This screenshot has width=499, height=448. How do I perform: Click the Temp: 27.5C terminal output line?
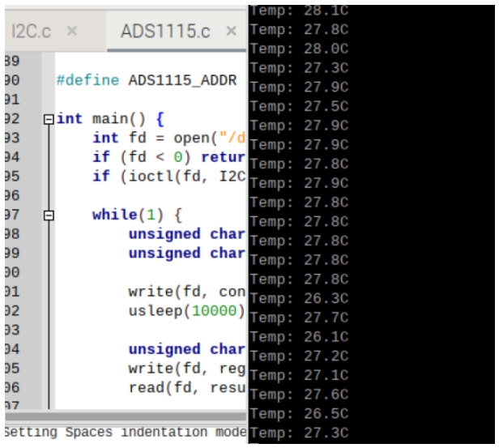pos(299,106)
